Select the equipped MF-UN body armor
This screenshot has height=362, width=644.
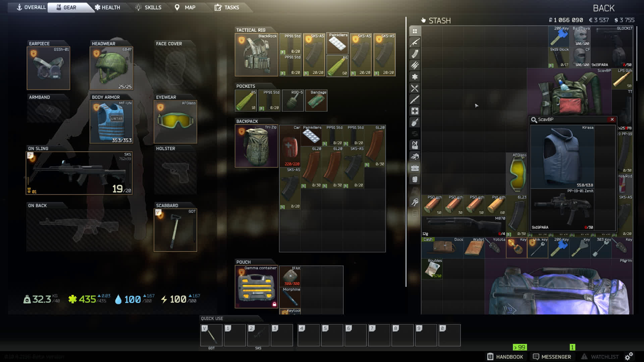tap(111, 121)
